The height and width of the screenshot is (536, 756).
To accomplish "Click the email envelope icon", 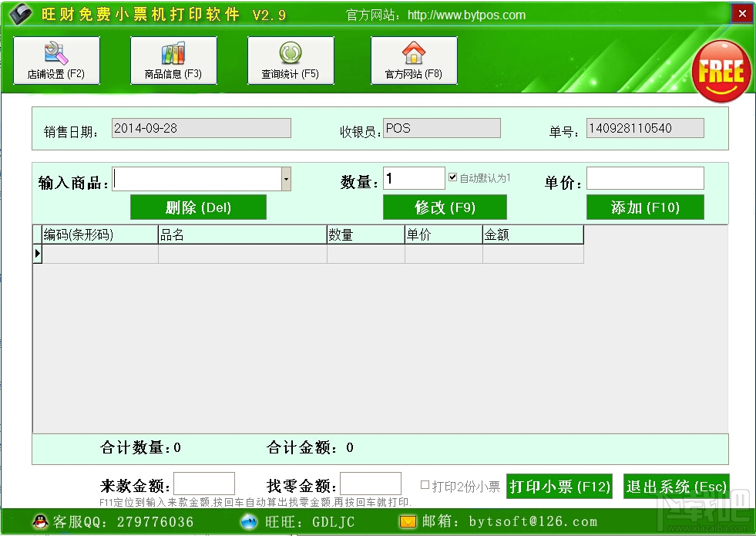I will tap(408, 521).
